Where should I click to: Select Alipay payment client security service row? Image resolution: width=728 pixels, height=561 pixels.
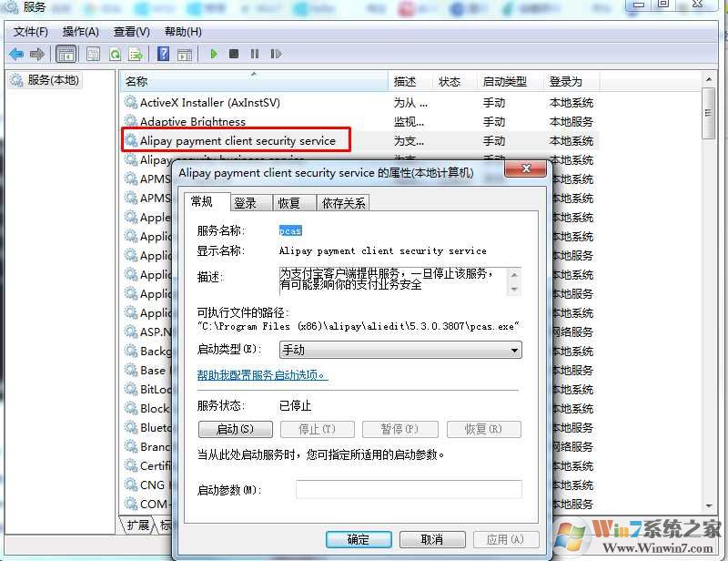pos(359,140)
